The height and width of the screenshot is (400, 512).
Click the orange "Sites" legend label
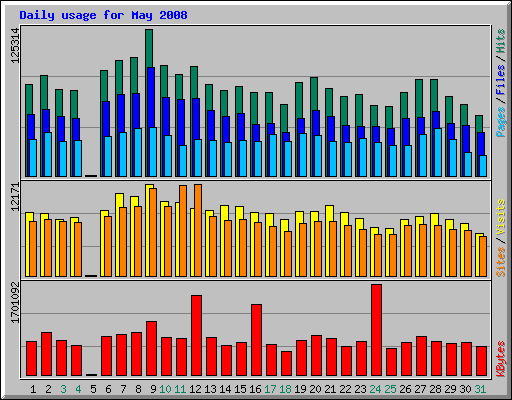point(501,262)
